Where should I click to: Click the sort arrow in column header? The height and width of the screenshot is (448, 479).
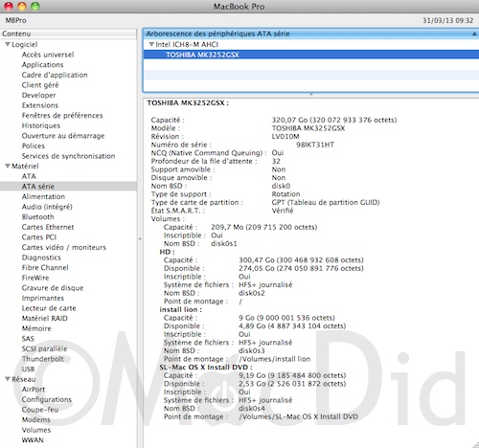click(474, 34)
